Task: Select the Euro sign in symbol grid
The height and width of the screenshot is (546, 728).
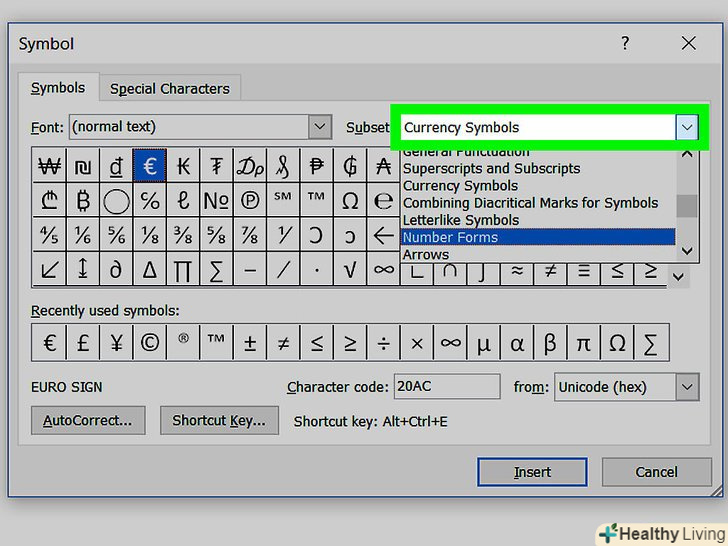Action: tap(150, 165)
